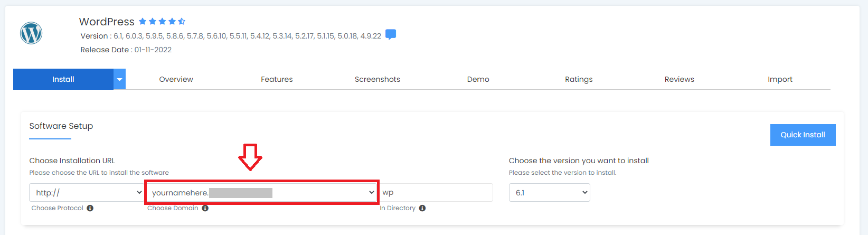The height and width of the screenshot is (235, 868).
Task: Click the Choose Protocol label
Action: tap(58, 208)
